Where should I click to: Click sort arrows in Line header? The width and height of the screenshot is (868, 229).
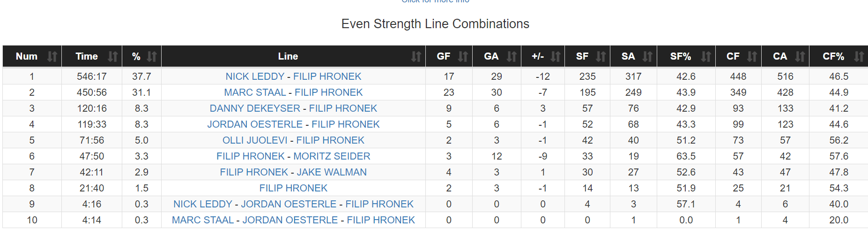point(416,57)
